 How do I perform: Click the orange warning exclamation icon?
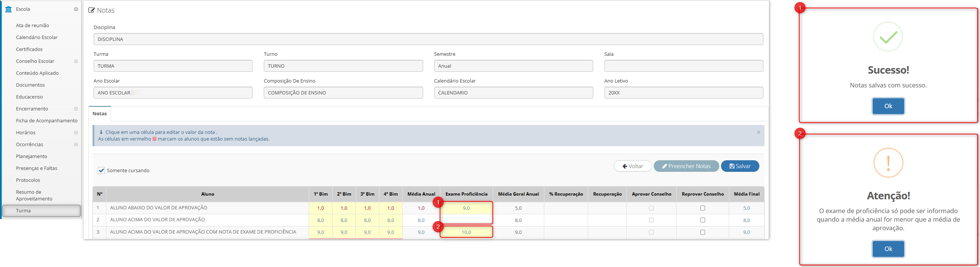[x=888, y=163]
